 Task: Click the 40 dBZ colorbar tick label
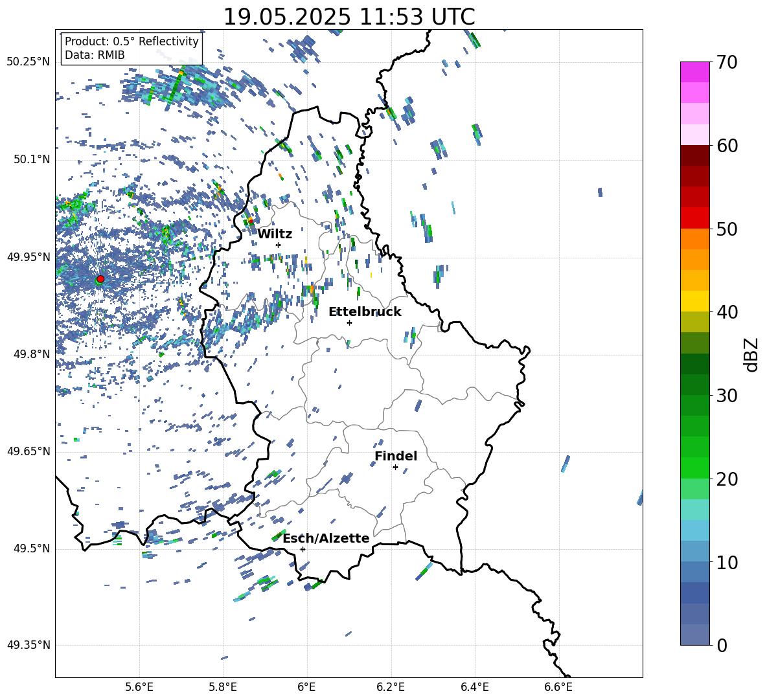coord(727,312)
